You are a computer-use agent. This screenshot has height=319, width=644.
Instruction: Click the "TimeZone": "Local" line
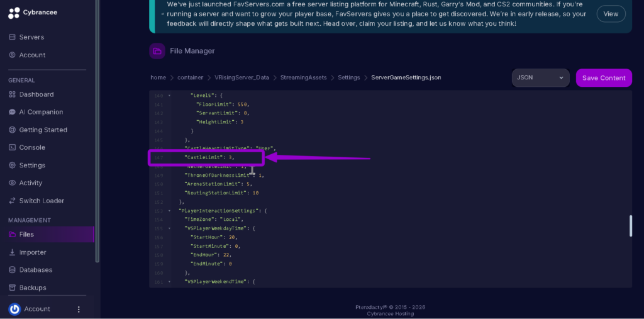(214, 220)
